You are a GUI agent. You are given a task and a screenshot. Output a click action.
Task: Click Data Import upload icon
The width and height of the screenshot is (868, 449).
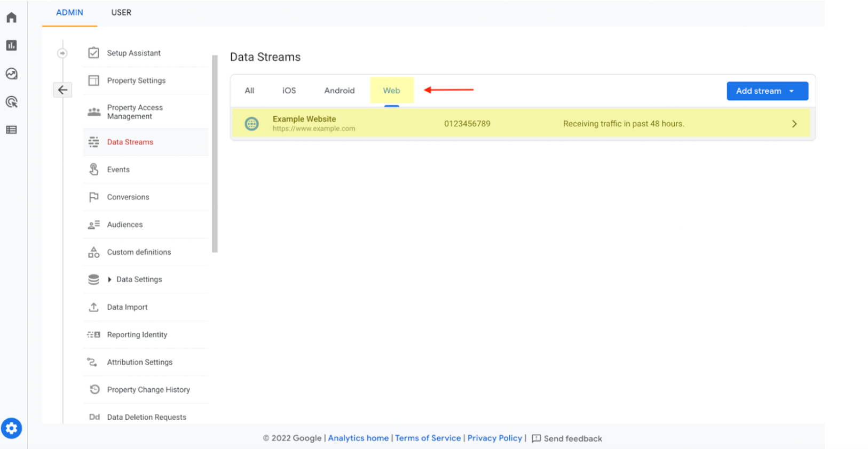coord(93,307)
